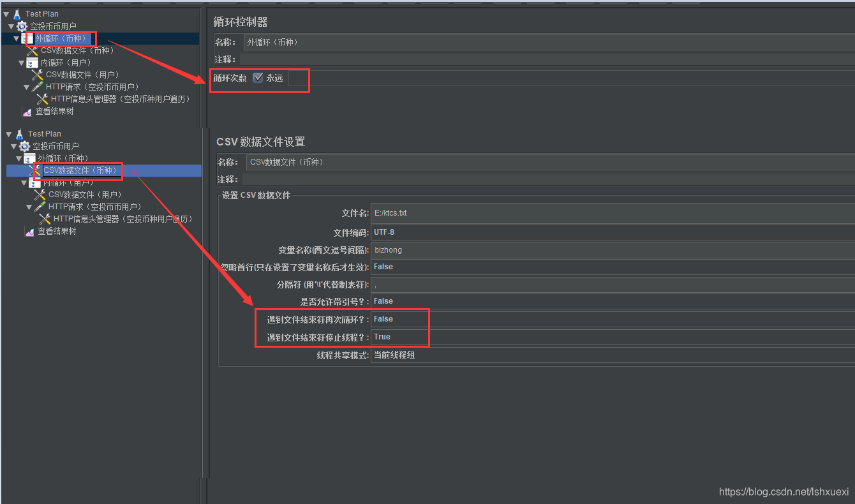Select the 外循环（币种） label in the tree beside 循环控制器
This screenshot has height=504, width=855.
tap(61, 38)
